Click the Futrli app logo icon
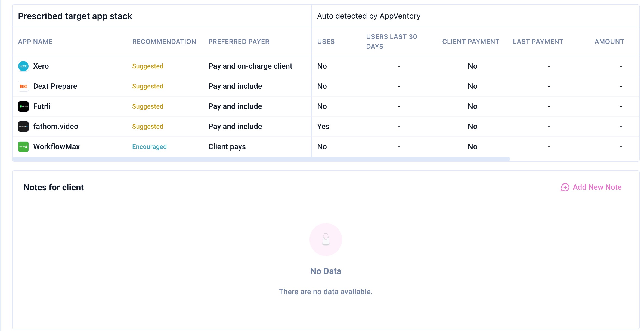Viewport: 644px width, 331px height. [x=23, y=106]
